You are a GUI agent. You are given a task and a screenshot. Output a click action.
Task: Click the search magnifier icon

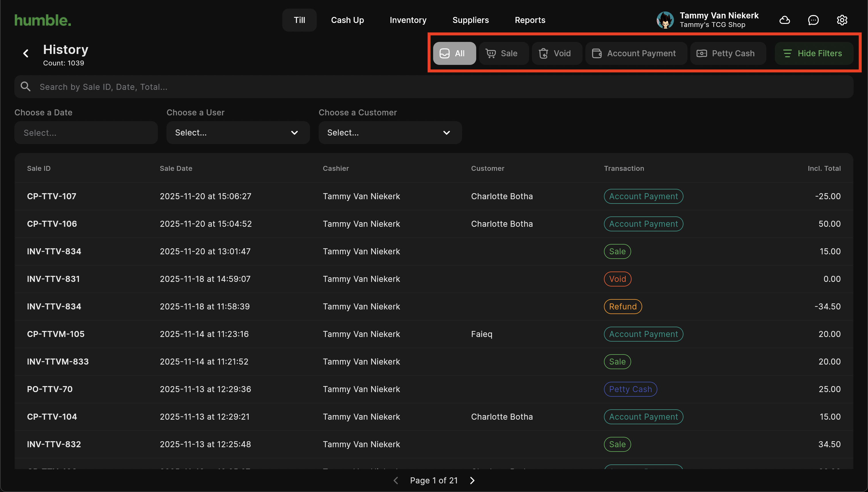tap(26, 87)
